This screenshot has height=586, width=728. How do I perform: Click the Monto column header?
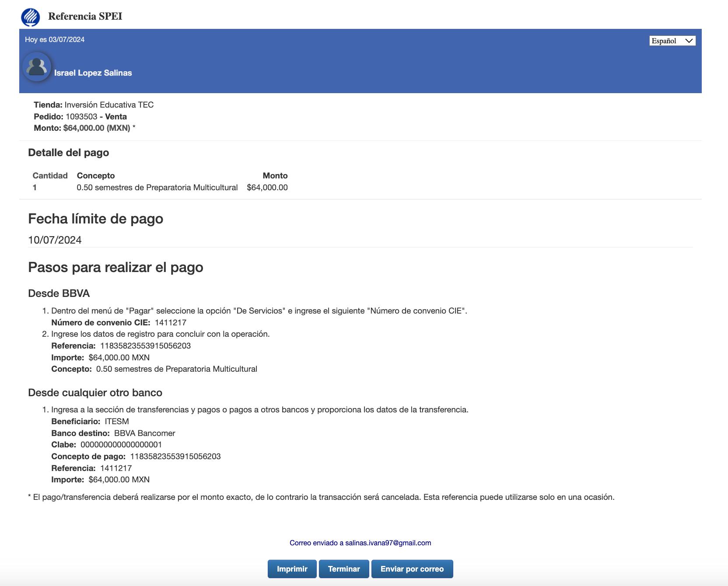(275, 176)
